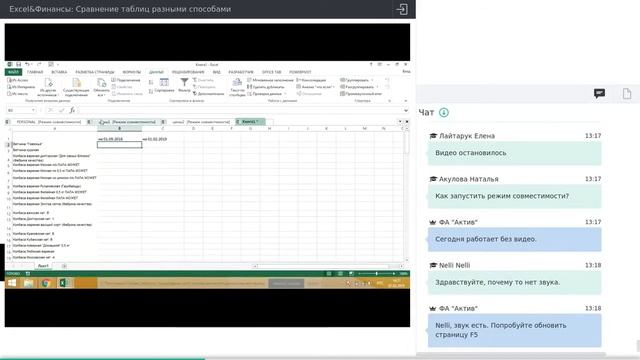Switch to Книга1 workbook document tab
640x360 pixels.
click(x=250, y=122)
